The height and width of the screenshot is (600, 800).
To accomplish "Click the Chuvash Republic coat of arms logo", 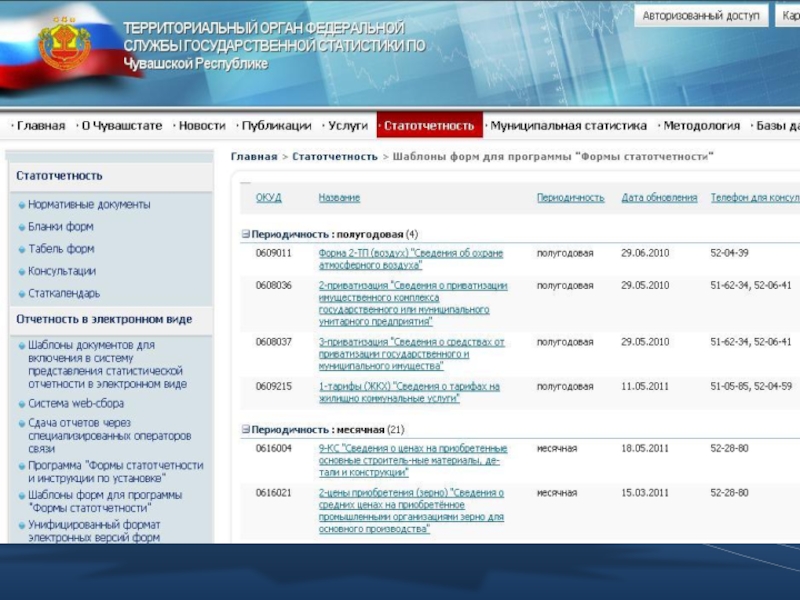I will click(64, 44).
